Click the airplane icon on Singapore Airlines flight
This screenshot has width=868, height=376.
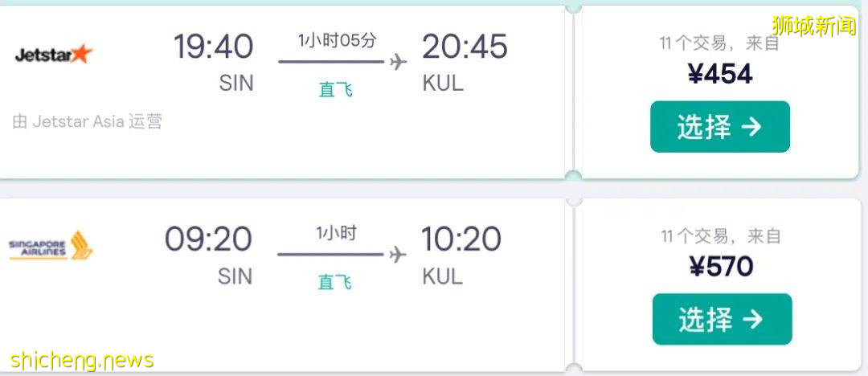pyautogui.click(x=396, y=254)
